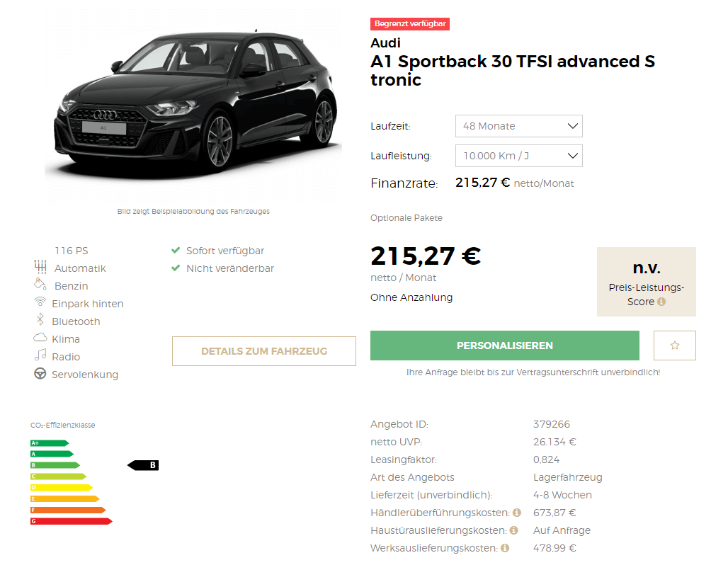Click the Automatik gearbox icon
The height and width of the screenshot is (565, 728).
(40, 266)
